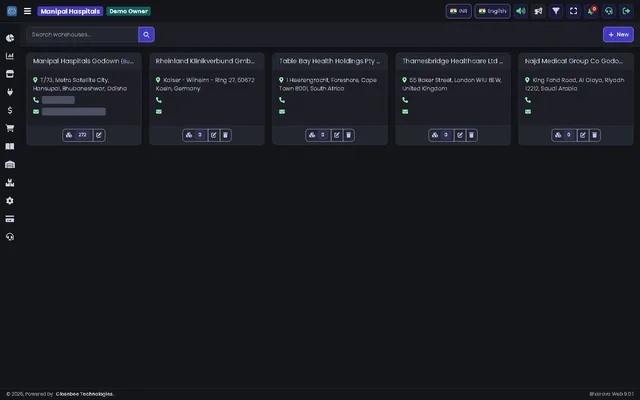The height and width of the screenshot is (400, 640).
Task: Select the Rheinland Klinikverbund card title
Action: coord(205,61)
